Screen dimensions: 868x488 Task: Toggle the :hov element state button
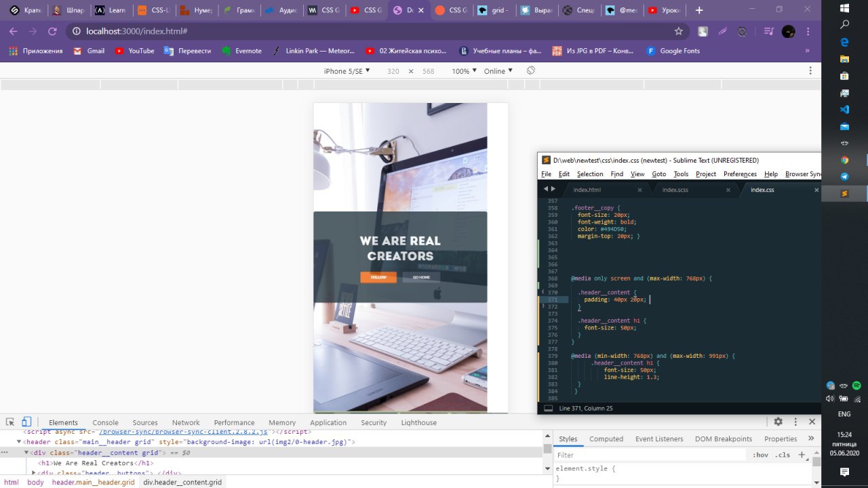tap(759, 455)
